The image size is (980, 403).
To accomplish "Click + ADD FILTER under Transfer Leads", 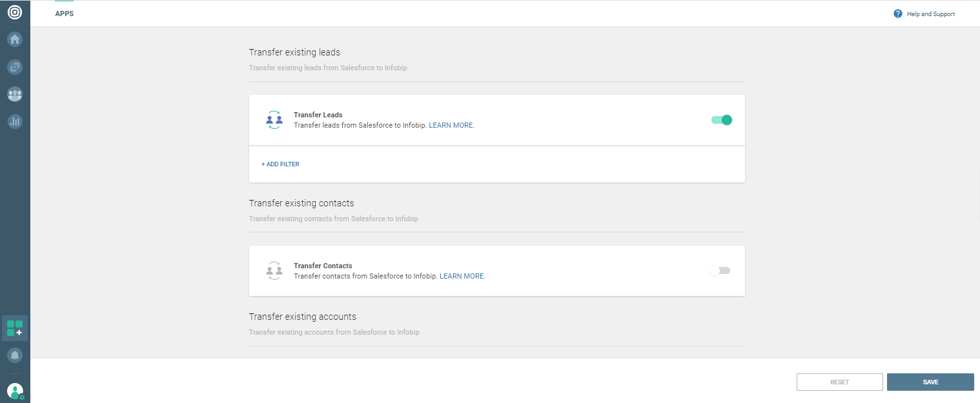I will [280, 164].
